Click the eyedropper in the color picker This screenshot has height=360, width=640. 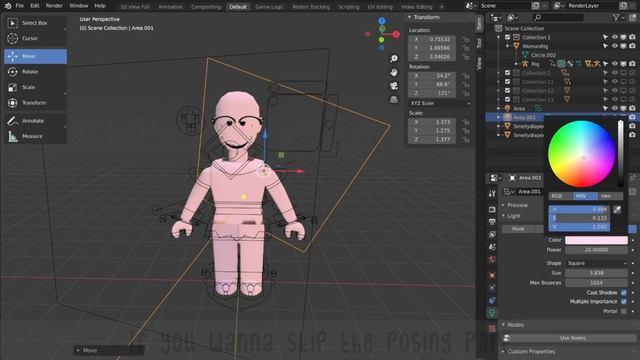(x=617, y=209)
